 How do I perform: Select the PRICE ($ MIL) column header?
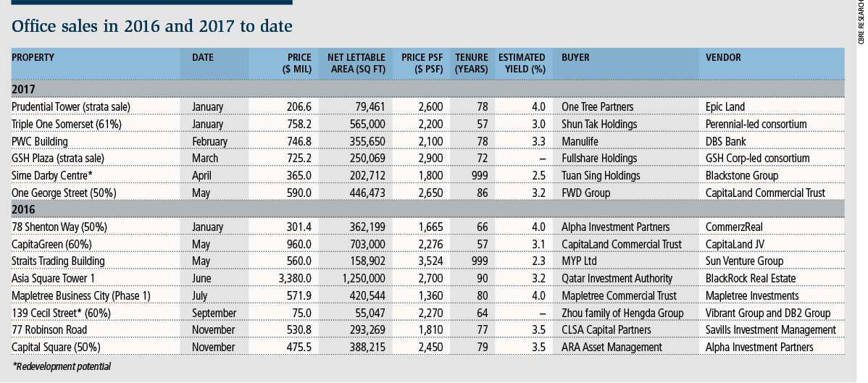[296, 63]
